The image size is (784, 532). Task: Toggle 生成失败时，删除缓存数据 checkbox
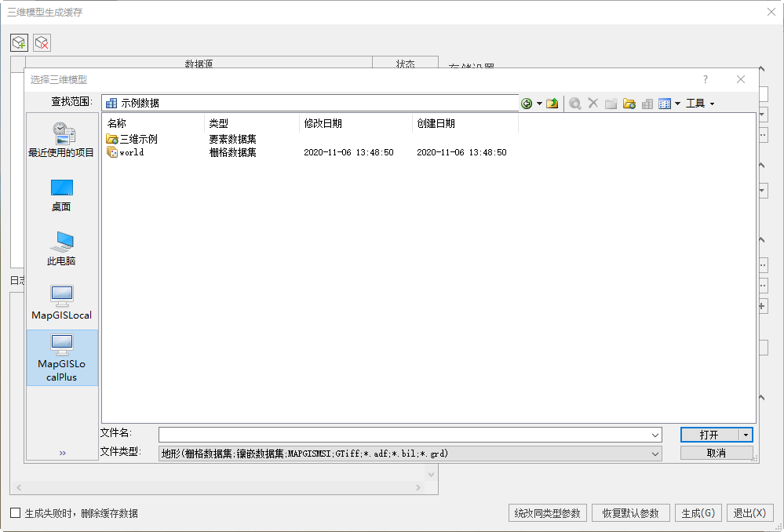(16, 513)
